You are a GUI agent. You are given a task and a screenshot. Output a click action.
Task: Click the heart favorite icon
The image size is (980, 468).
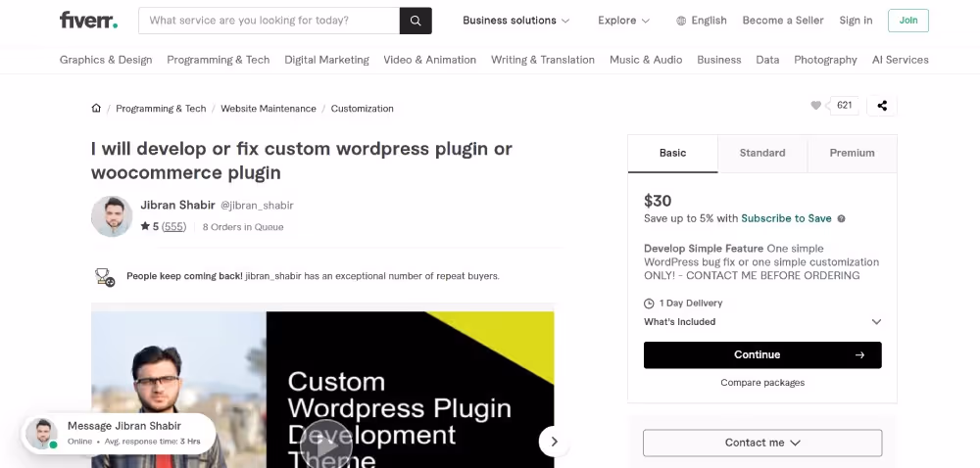click(x=815, y=106)
